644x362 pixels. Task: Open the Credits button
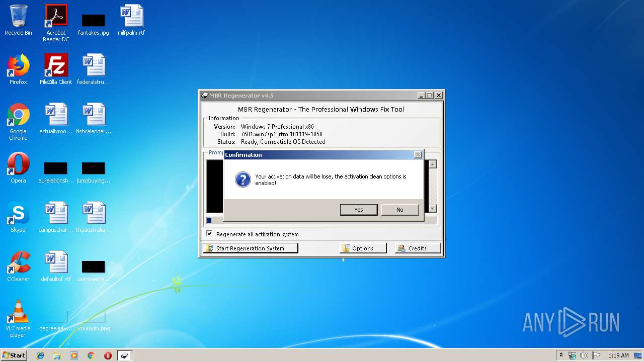click(x=418, y=248)
